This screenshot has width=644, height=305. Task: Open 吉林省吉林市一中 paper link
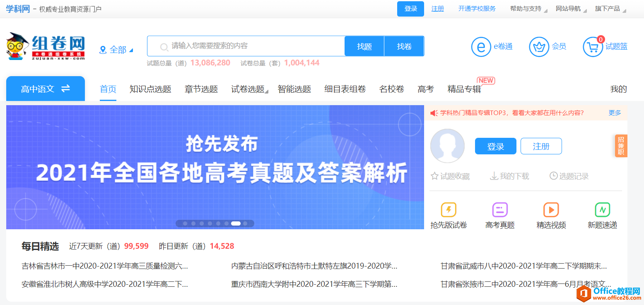pyautogui.click(x=105, y=266)
